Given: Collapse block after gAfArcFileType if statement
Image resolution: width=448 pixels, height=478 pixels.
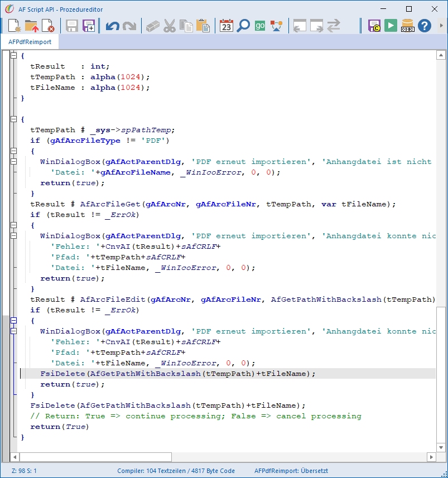Looking at the screenshot, I should click(x=13, y=151).
